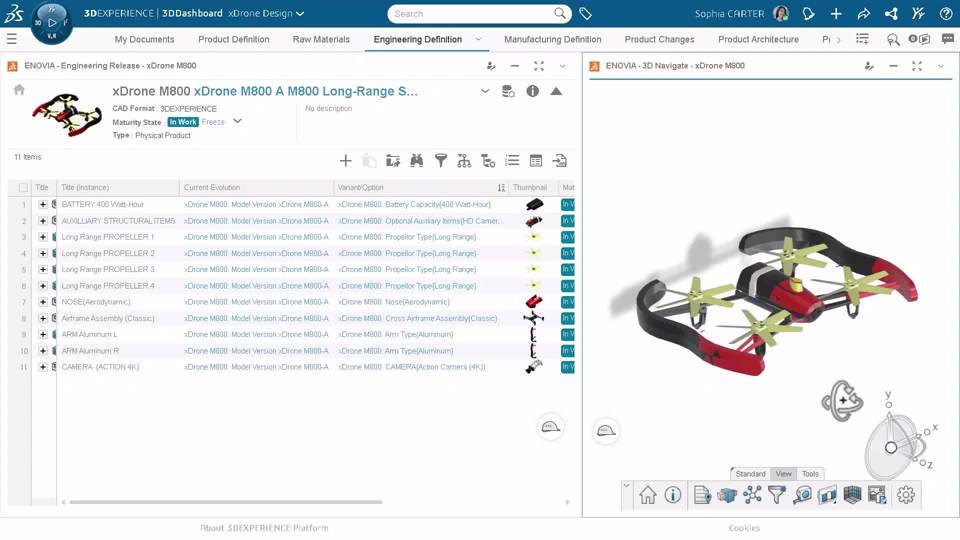
Task: Click the plus Add icon in the top bar
Action: click(836, 13)
